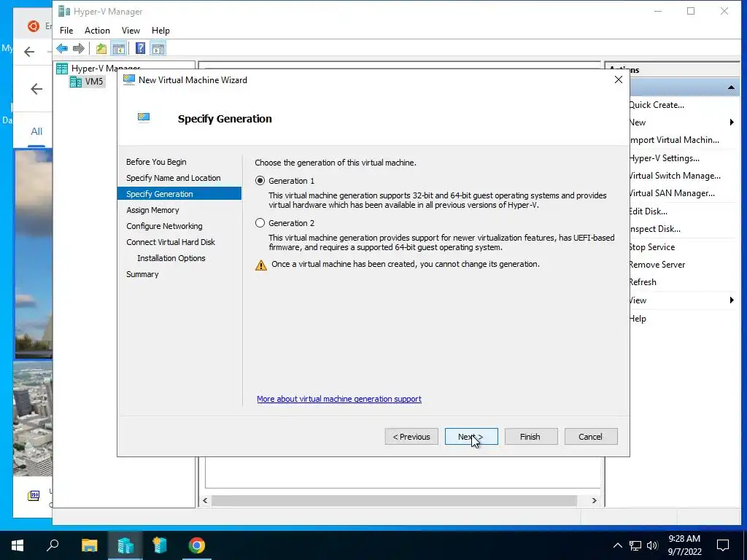Select Hyper-V Manager root tree node
This screenshot has width=747, height=560.
coord(106,69)
